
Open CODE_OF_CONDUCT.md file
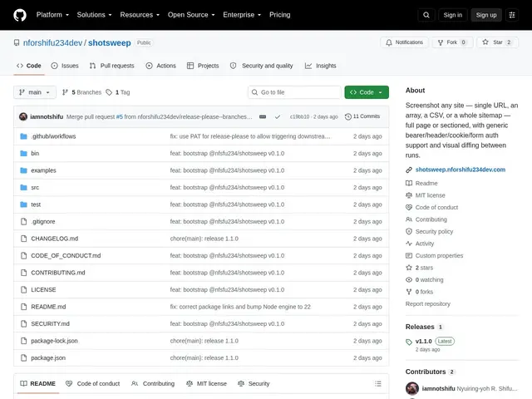(66, 255)
